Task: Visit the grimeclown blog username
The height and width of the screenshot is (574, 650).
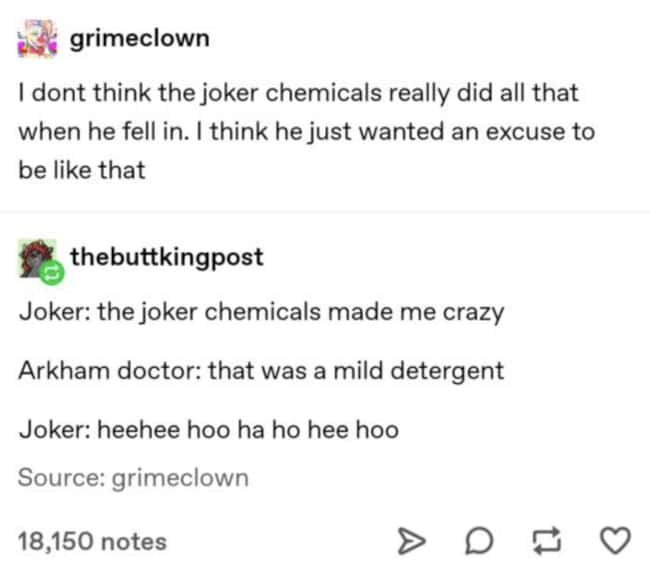Action: coord(140,39)
